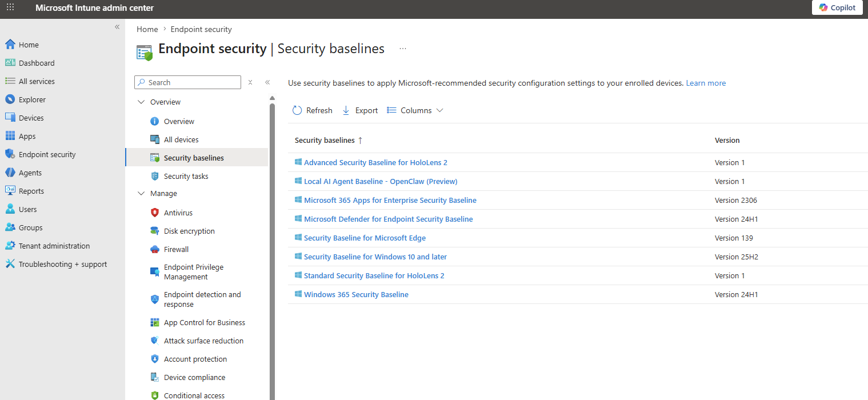Open Security Baseline for Microsoft Edge
The width and height of the screenshot is (868, 400).
tap(365, 238)
